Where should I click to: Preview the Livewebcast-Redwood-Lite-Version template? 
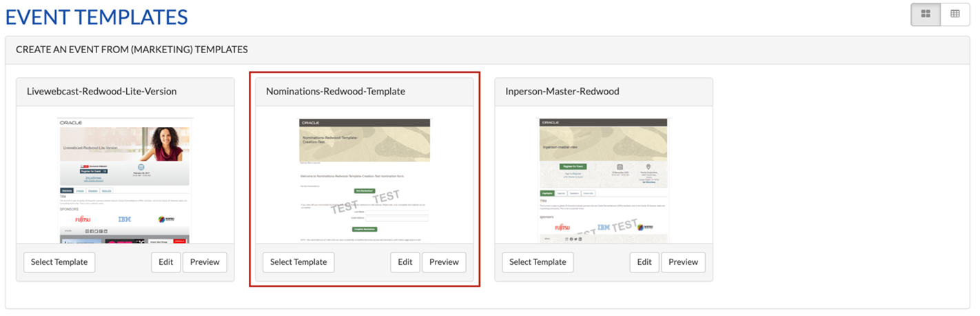click(205, 262)
